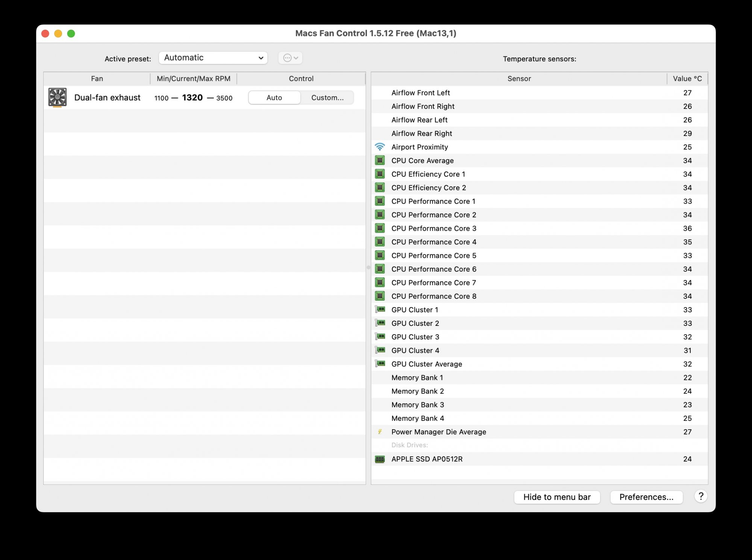Screen dimensions: 752x560
Task: Click the Min/Current/Max RPM column header
Action: (x=193, y=79)
